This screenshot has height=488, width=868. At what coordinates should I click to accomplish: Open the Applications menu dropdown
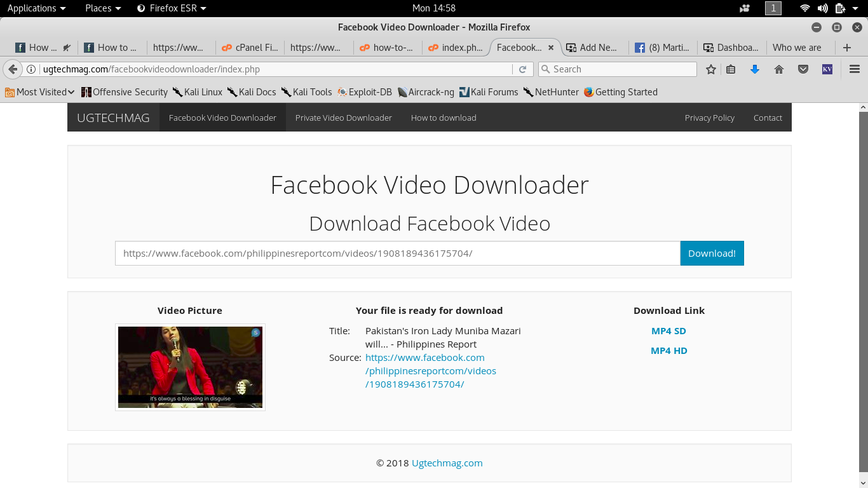tap(36, 8)
